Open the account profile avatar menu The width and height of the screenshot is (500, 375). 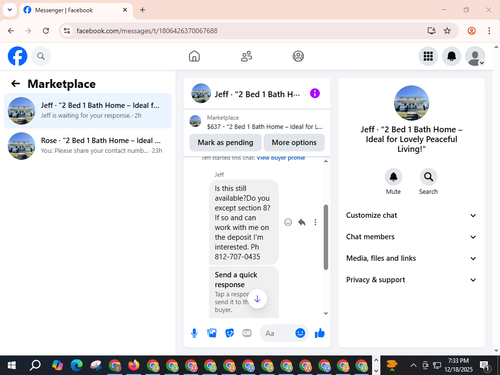(475, 56)
